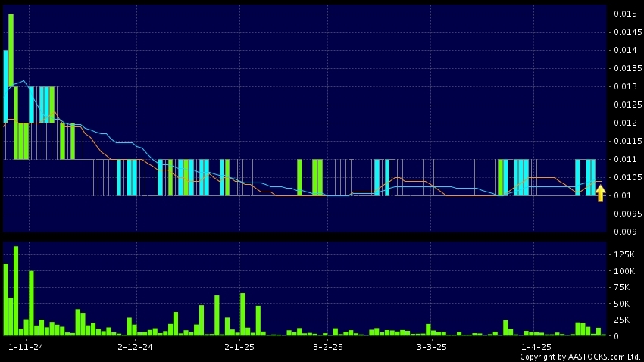
Task: Click the '2-1-25' date label
Action: click(239, 347)
